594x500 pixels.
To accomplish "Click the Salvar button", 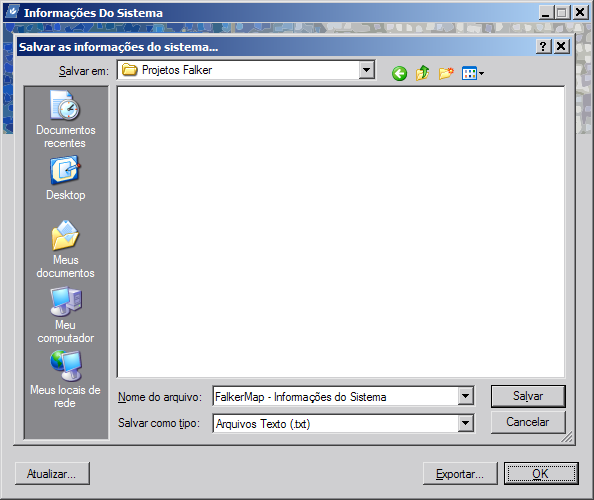I will [x=528, y=396].
